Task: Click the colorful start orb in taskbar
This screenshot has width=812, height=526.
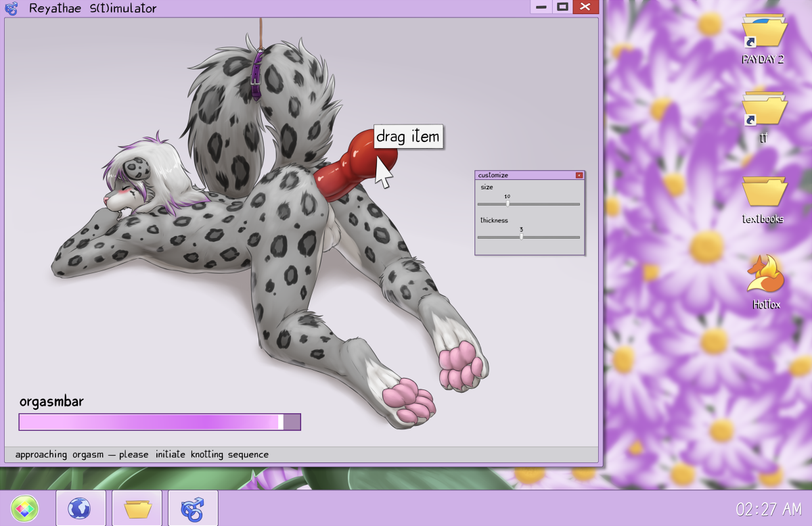Action: [24, 508]
